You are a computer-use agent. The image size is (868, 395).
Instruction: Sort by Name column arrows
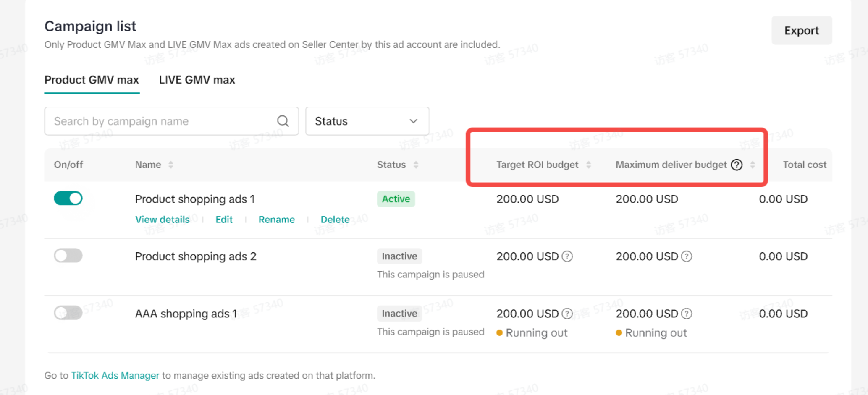(171, 165)
